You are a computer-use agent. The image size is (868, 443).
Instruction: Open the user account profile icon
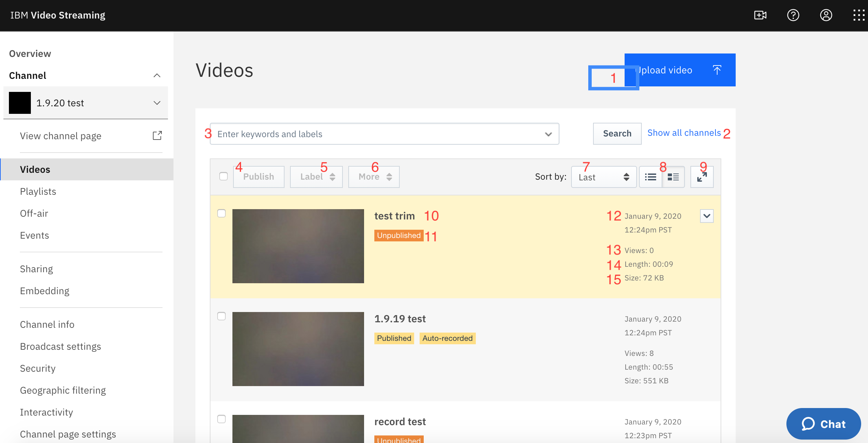(826, 15)
